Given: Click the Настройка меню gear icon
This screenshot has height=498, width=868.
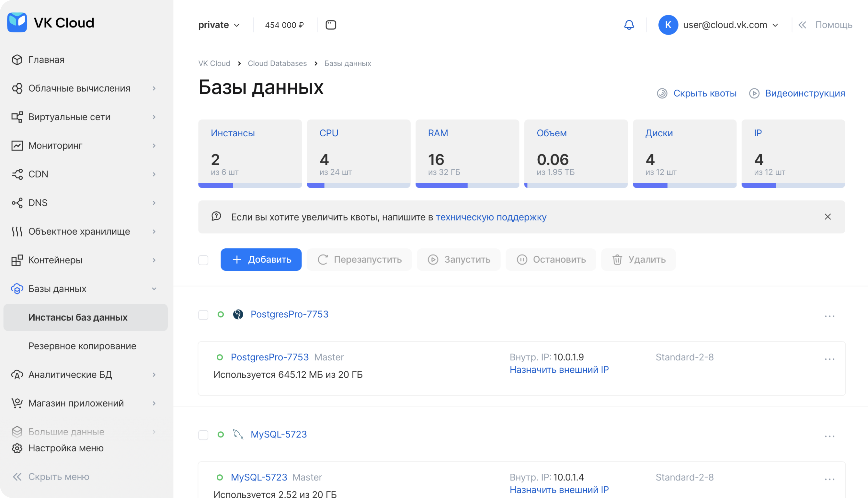Looking at the screenshot, I should [x=17, y=448].
